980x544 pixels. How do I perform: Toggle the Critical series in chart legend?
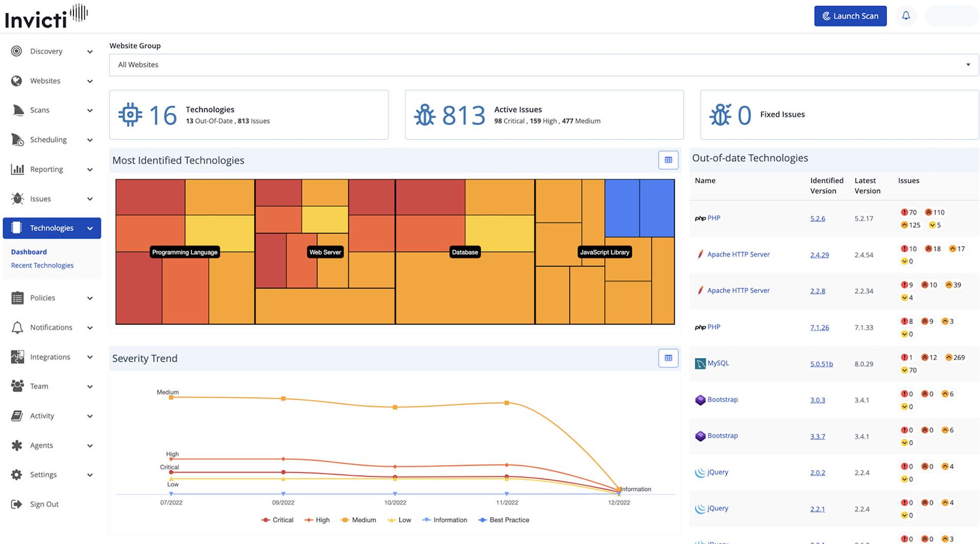(x=277, y=520)
